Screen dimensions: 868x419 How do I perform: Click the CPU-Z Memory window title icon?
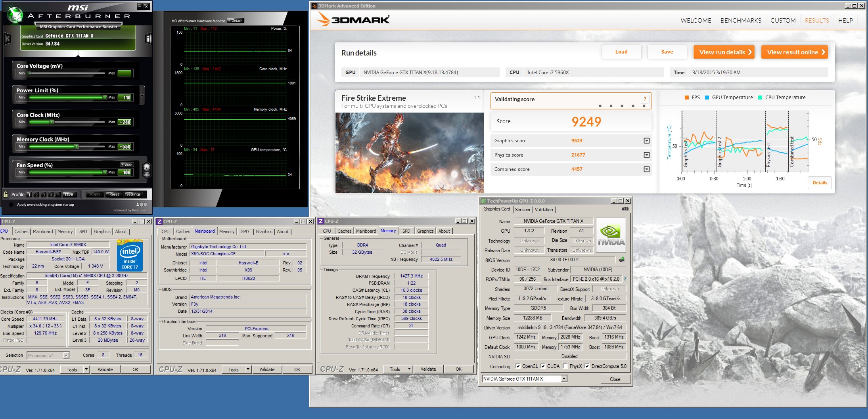point(321,221)
